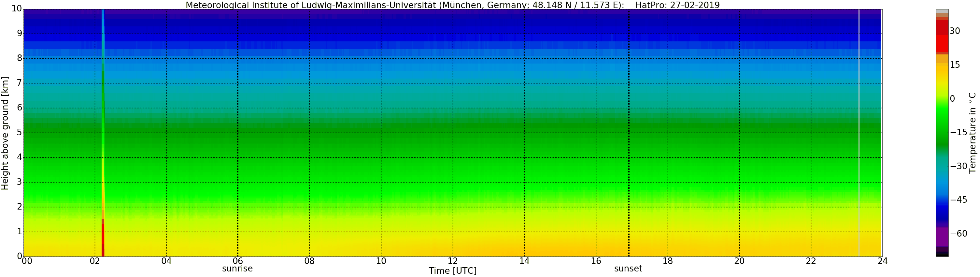Click the 'Time [UTC]' x-axis label
Screen dimensions: 980x277
[452, 270]
